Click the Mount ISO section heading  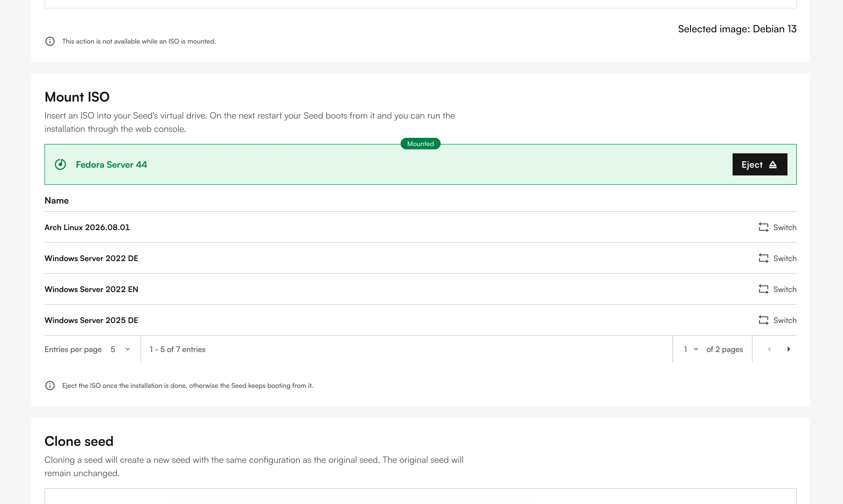pyautogui.click(x=77, y=97)
